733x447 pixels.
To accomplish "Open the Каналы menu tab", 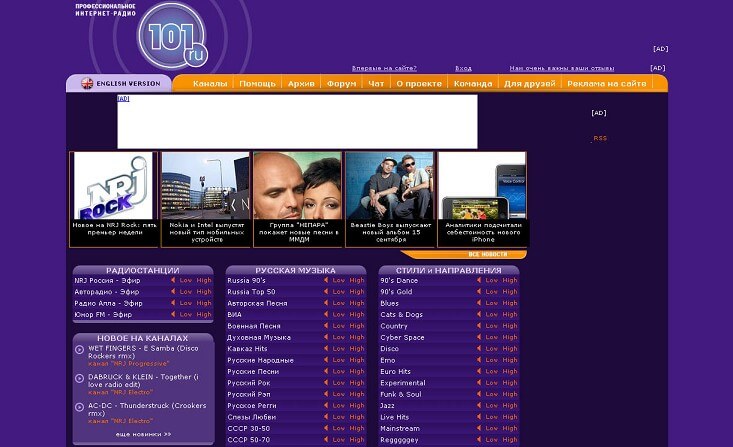I will (x=210, y=84).
